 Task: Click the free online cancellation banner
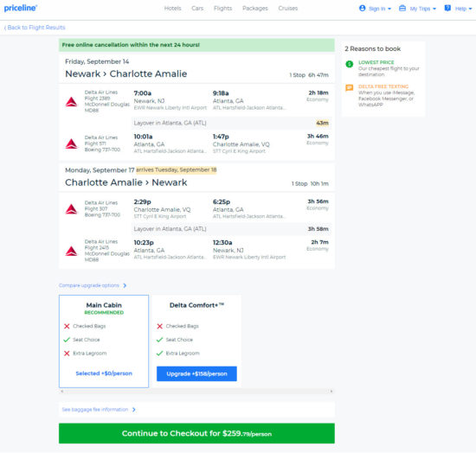tap(196, 45)
